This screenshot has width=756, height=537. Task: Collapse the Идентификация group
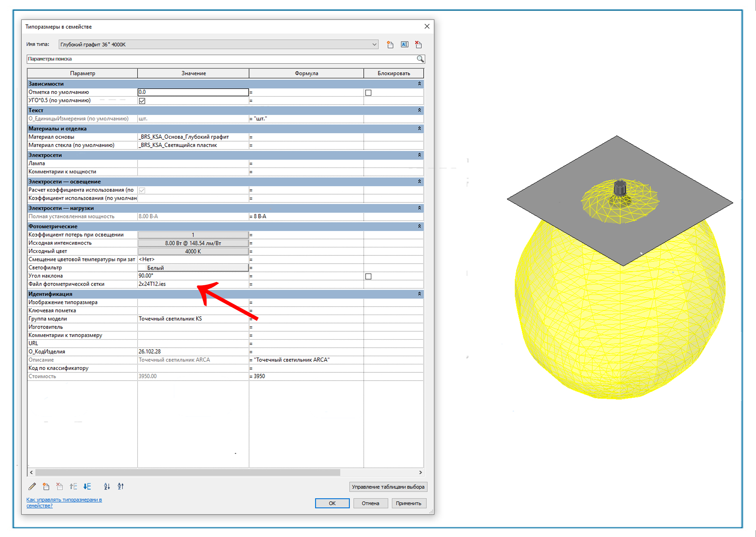tap(419, 294)
